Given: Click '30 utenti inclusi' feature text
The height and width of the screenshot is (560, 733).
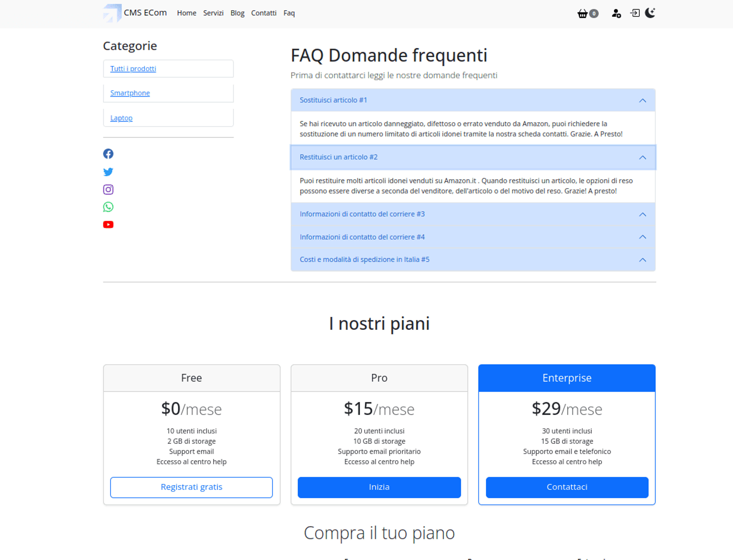Looking at the screenshot, I should click(x=567, y=431).
